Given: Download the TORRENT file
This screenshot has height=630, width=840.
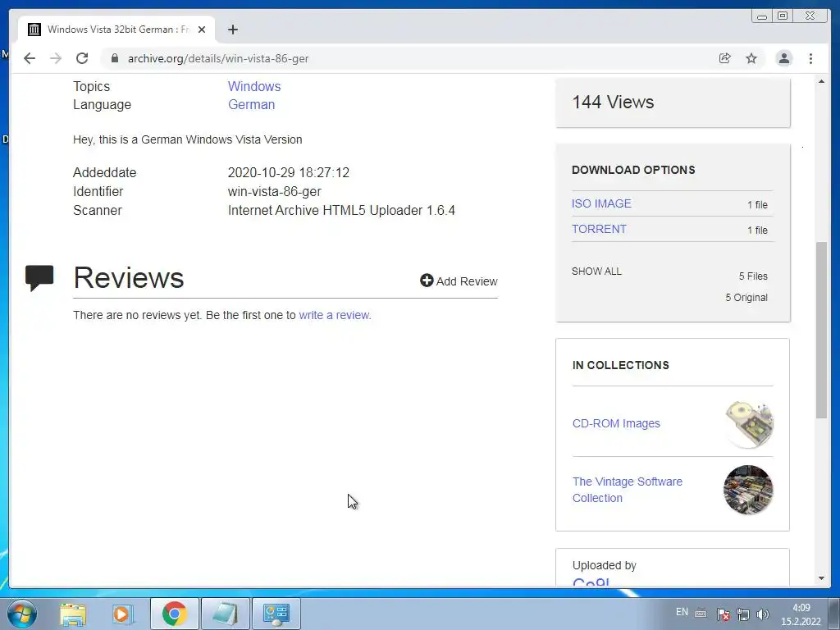Looking at the screenshot, I should click(598, 229).
